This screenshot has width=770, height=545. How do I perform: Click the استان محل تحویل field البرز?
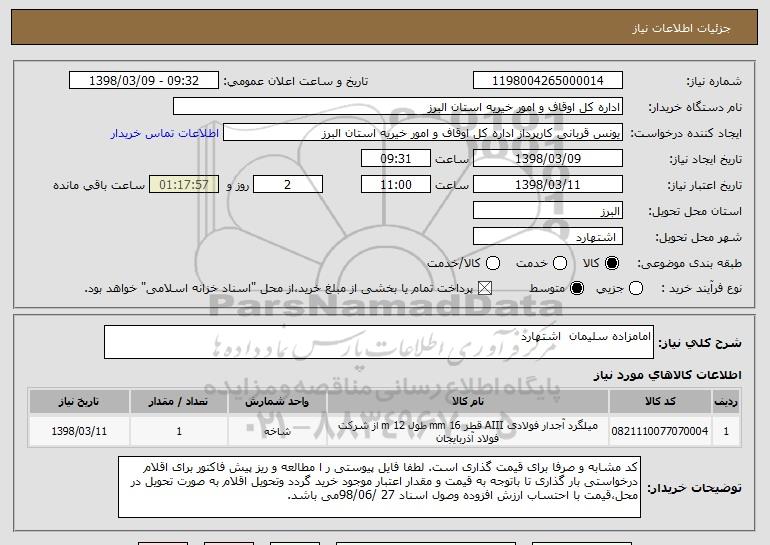coord(548,211)
